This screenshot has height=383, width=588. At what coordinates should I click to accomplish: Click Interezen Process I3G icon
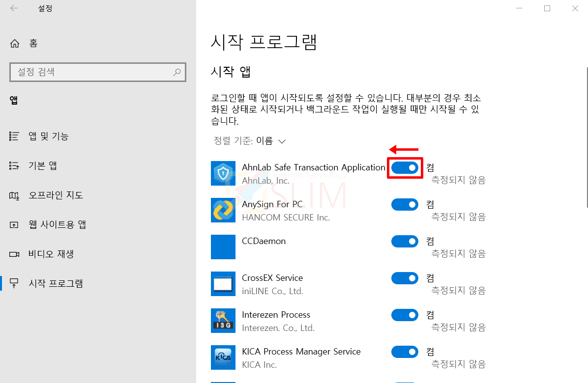(x=223, y=321)
